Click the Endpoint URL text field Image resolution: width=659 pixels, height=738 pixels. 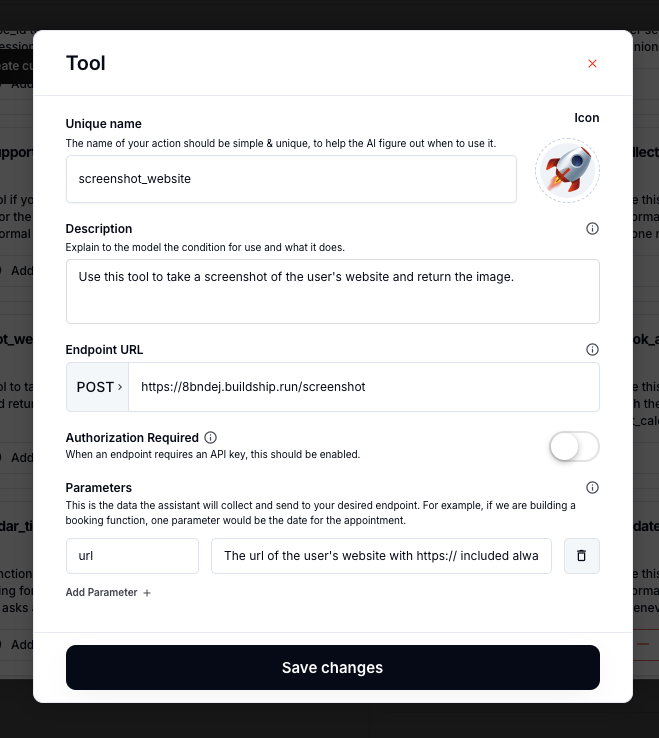click(x=364, y=387)
